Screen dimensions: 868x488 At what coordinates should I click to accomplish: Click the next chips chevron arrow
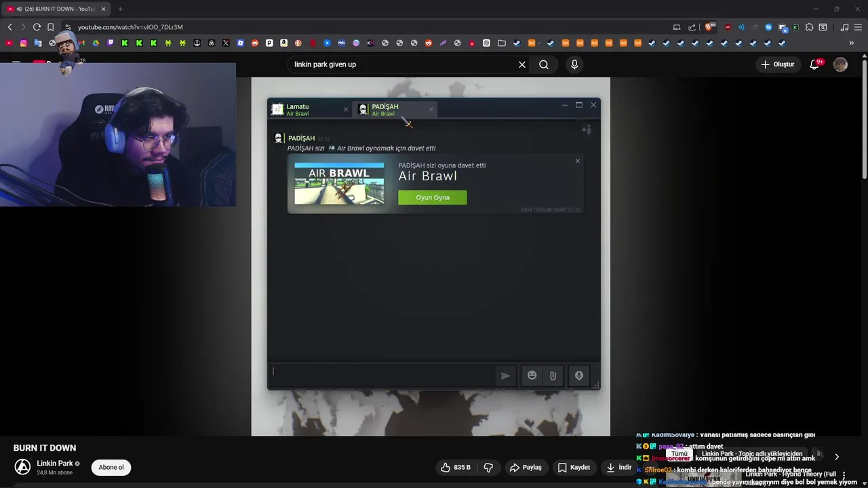pos(837,457)
